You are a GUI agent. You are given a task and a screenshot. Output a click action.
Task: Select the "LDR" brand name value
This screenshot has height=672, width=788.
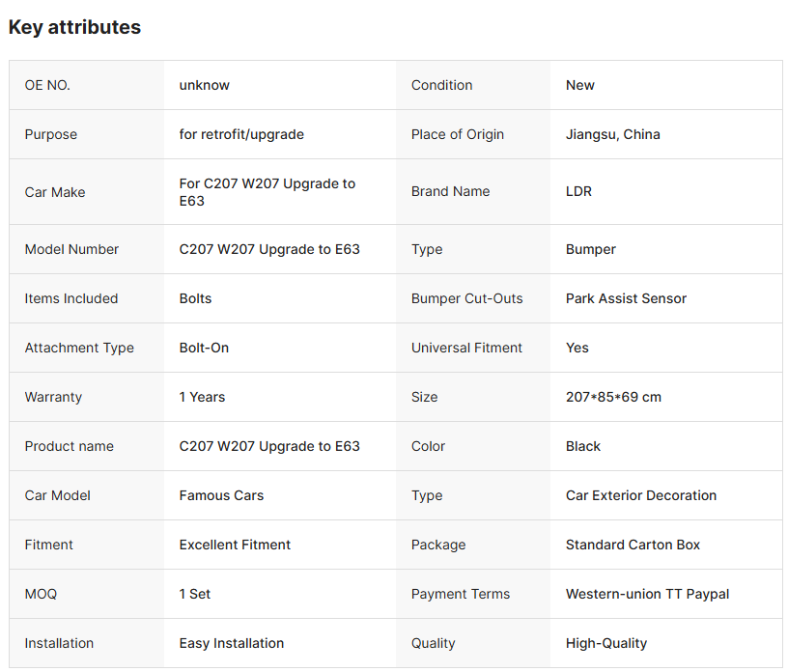(578, 191)
